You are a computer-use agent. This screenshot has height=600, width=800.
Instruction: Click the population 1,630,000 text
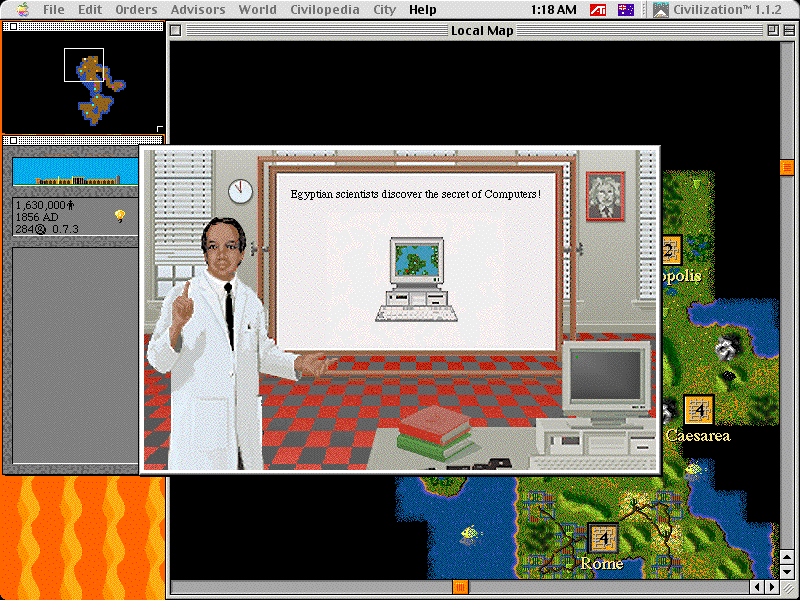click(45, 205)
